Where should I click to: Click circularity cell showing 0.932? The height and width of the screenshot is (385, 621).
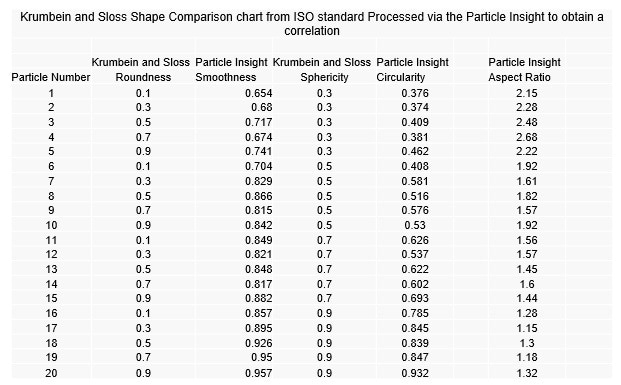click(x=415, y=373)
